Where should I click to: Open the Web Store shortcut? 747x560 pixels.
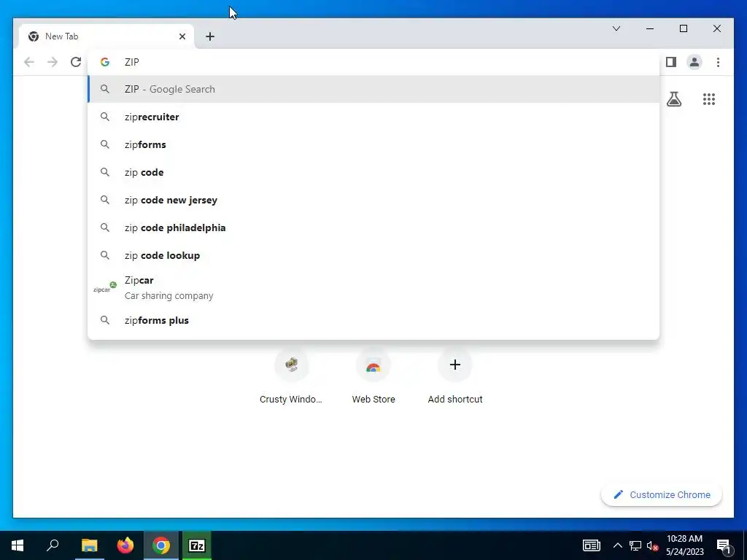coord(373,377)
